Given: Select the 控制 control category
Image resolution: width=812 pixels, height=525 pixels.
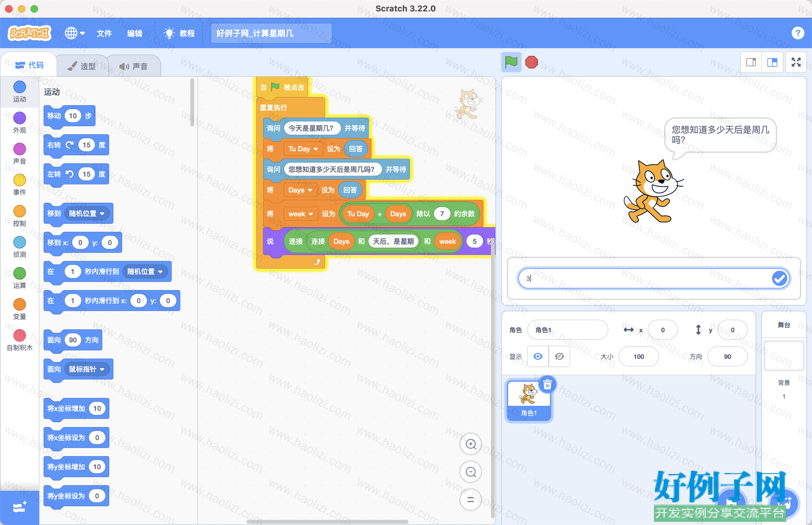Looking at the screenshot, I should coord(19,216).
